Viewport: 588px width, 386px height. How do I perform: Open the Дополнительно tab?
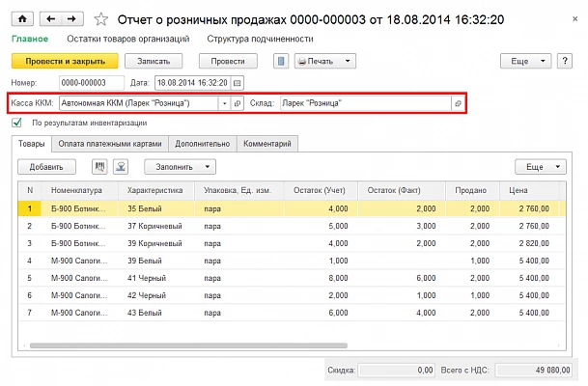[x=203, y=144]
